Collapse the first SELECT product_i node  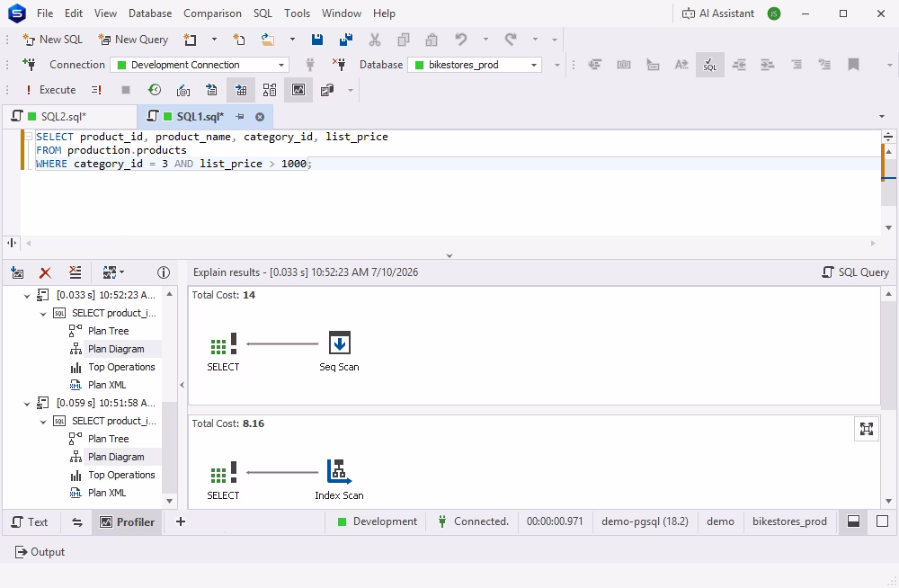click(43, 314)
